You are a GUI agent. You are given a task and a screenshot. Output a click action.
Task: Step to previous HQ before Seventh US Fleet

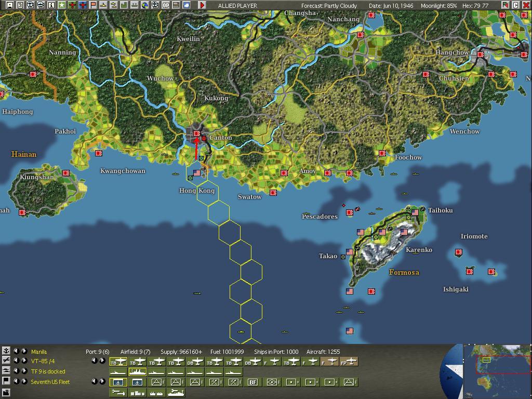click(16, 381)
